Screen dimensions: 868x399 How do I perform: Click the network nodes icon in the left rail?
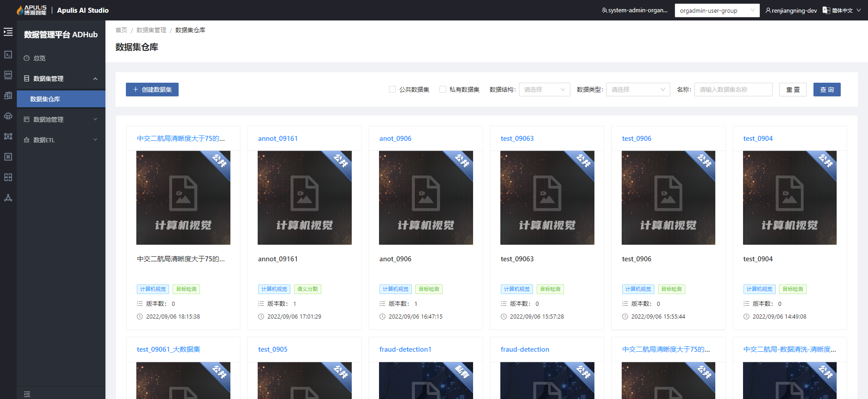pos(8,198)
